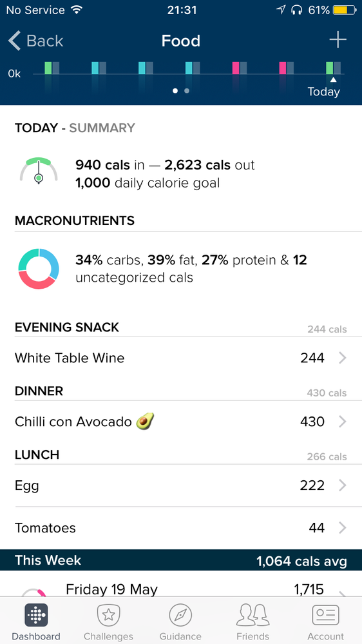Viewport: 362px width, 644px height.
Task: Tap the calorie gauge meter icon
Action: [x=39, y=171]
